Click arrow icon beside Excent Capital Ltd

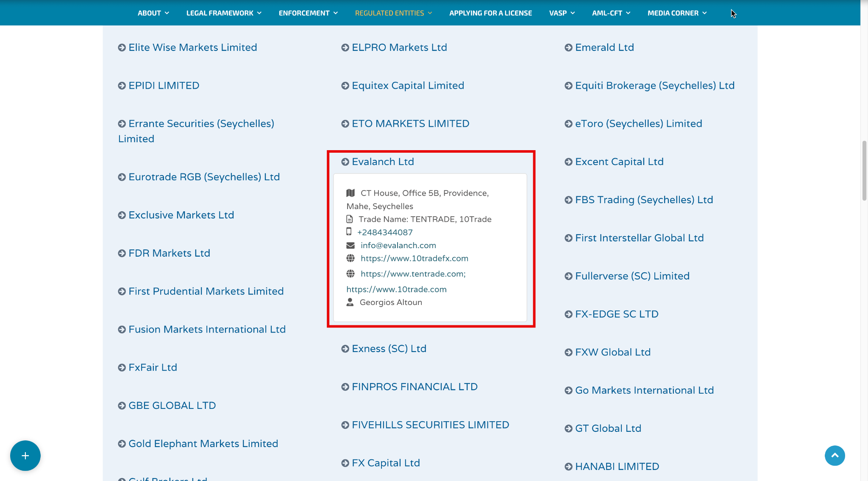click(569, 162)
